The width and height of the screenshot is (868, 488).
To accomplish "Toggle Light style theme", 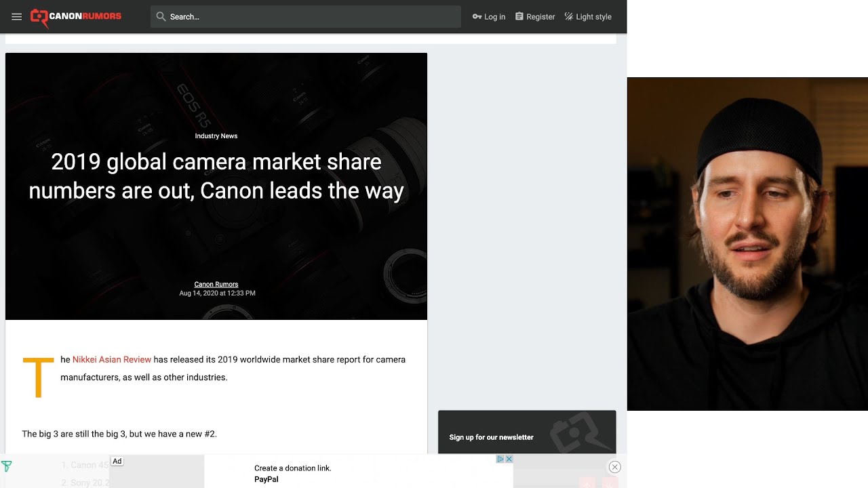I will click(588, 17).
